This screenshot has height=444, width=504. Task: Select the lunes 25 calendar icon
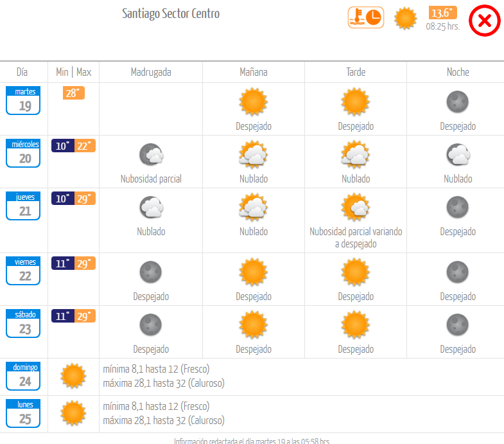click(23, 413)
